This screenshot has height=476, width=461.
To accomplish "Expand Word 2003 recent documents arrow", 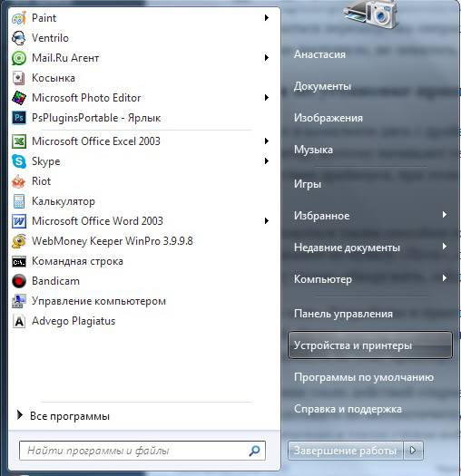I will (267, 220).
